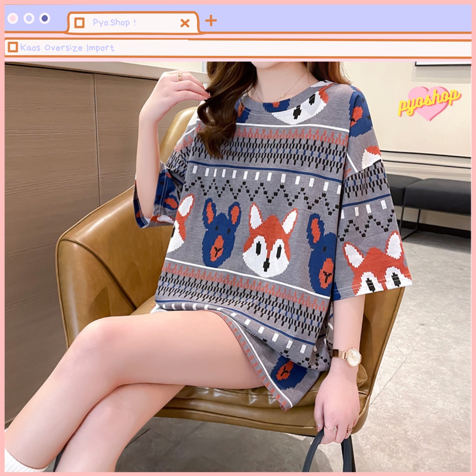Click the dark purple window dot
Screen dimensions: 476x476
coord(45,19)
